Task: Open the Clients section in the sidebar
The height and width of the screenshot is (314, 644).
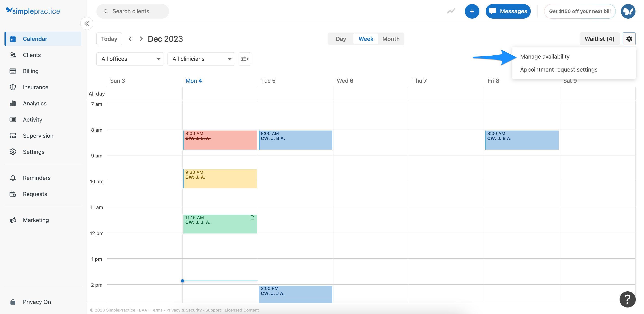Action: click(32, 55)
